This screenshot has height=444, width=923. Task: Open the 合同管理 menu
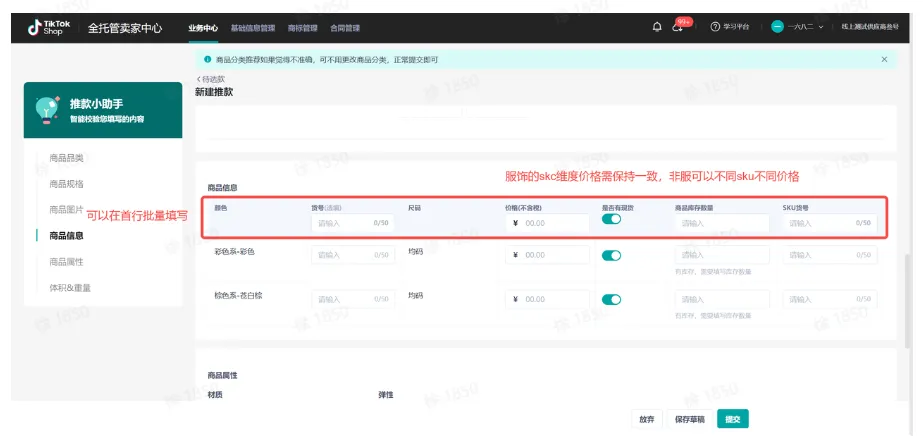(345, 28)
